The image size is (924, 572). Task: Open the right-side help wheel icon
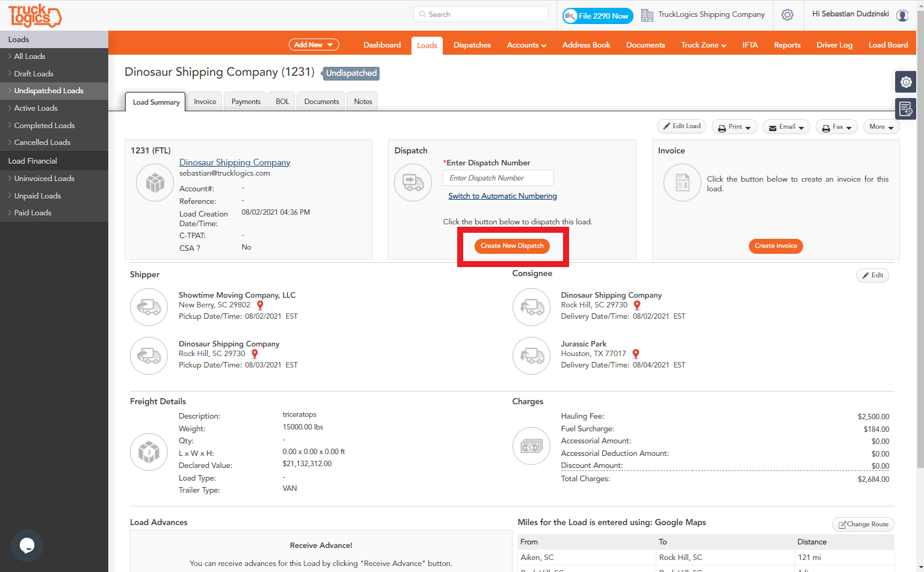906,82
